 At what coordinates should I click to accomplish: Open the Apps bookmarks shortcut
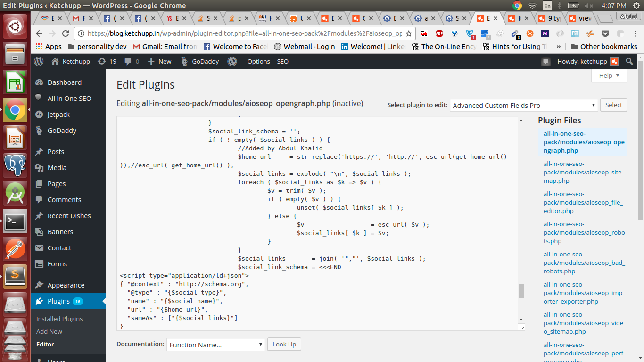49,47
